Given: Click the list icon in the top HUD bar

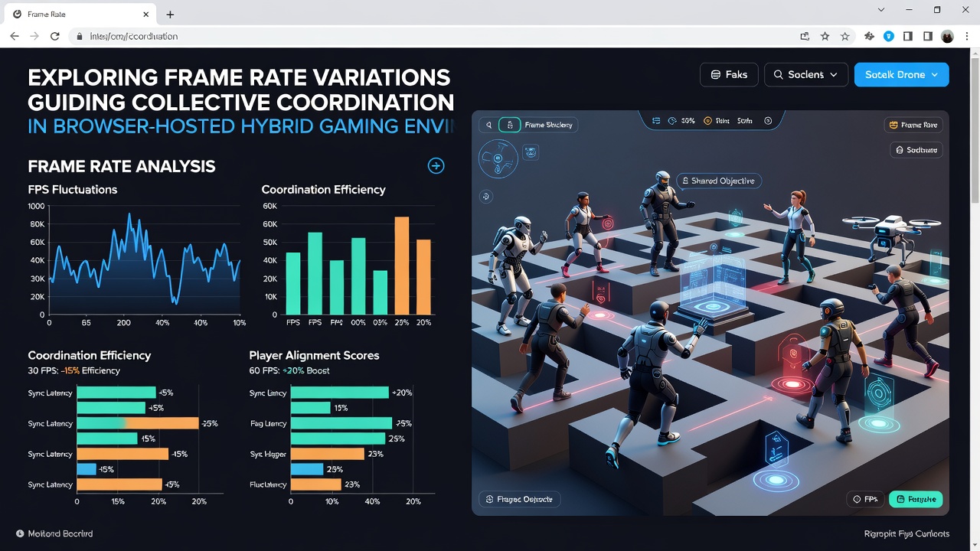Looking at the screenshot, I should click(x=656, y=121).
